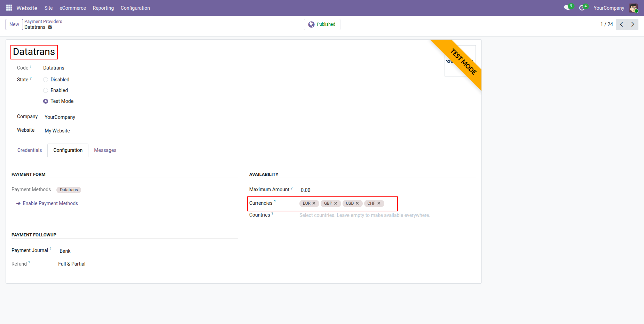Viewport: 644px width, 324px height.
Task: Open the Reporting menu
Action: tap(103, 8)
